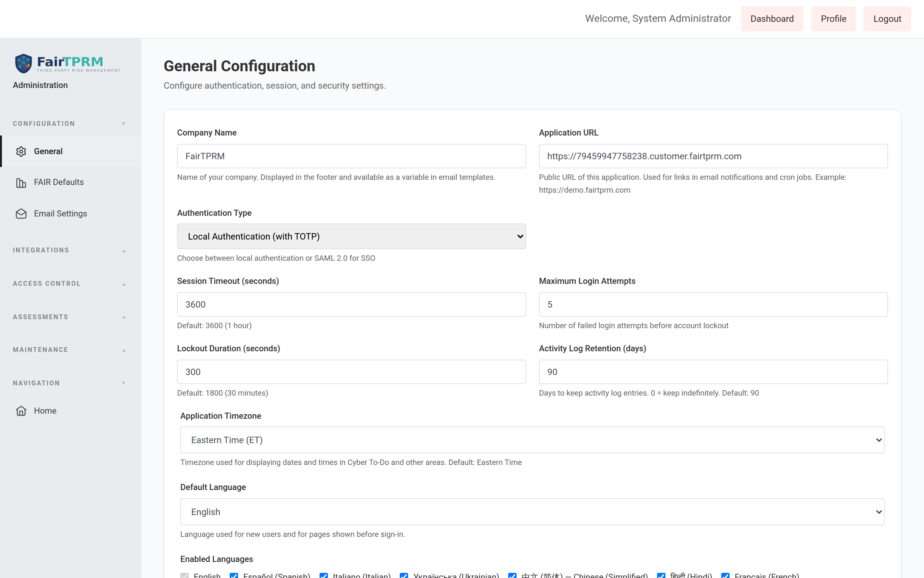Click the 'General Configuration' page heading
The image size is (924, 578).
click(x=239, y=66)
